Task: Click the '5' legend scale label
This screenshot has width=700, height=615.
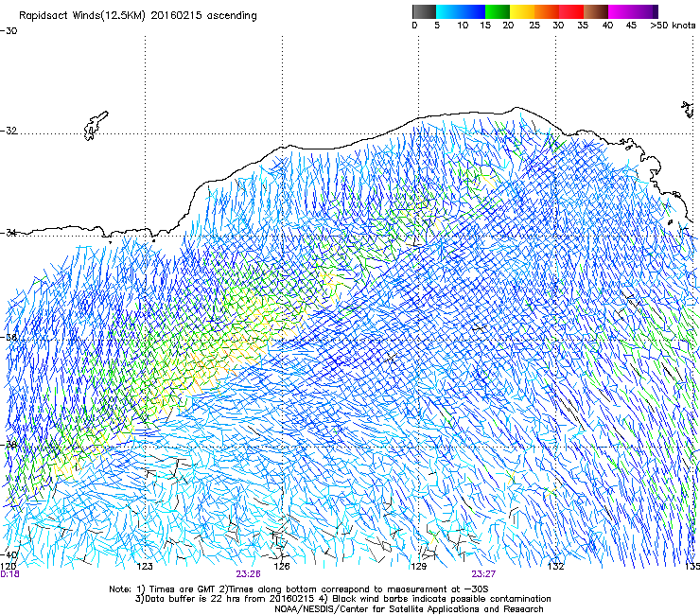Action: pyautogui.click(x=437, y=26)
